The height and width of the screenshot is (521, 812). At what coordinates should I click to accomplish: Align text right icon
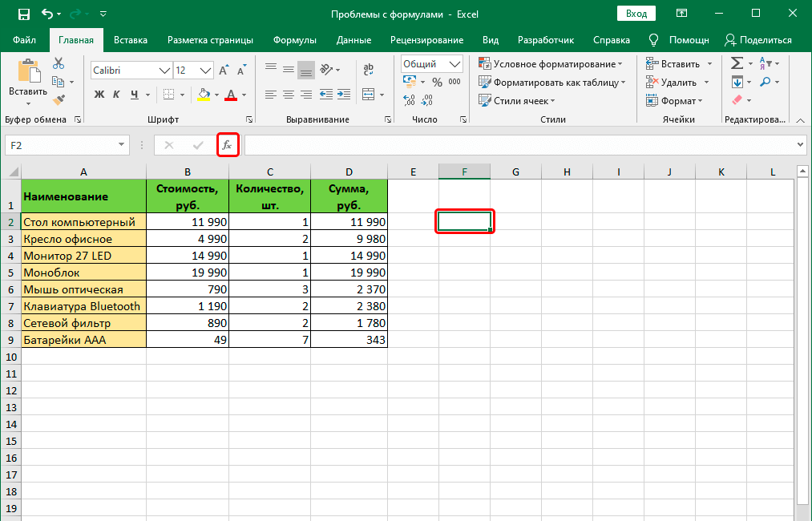coord(306,95)
